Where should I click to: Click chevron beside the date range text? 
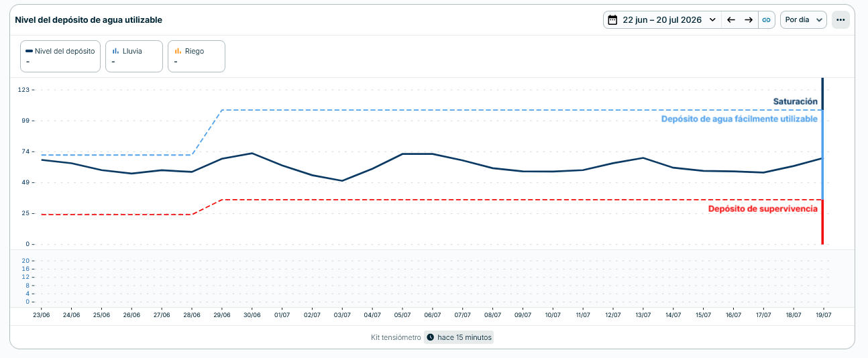712,20
